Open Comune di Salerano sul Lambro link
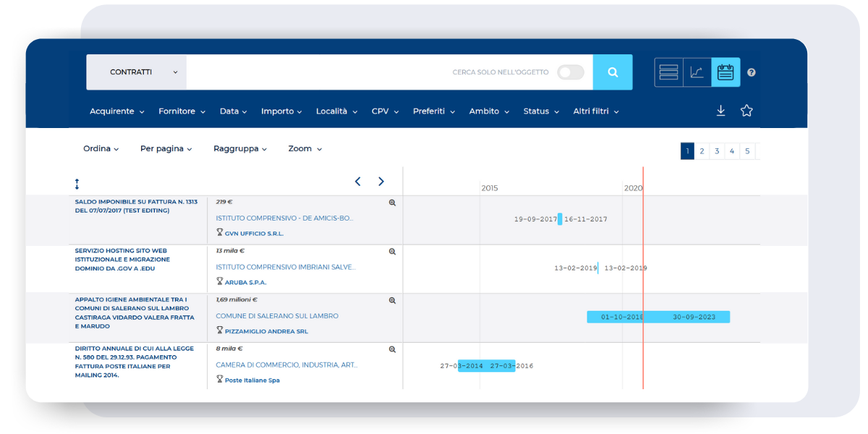The image size is (868, 434). coord(277,316)
